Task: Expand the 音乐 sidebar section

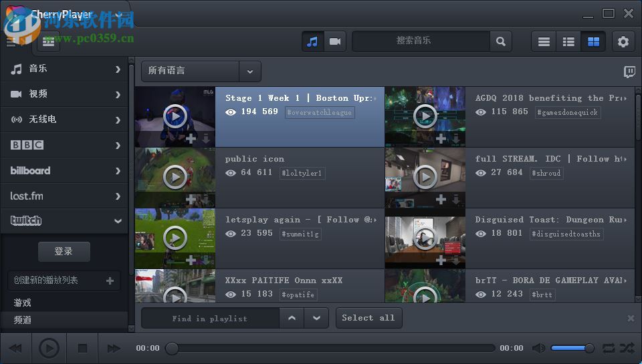Action: [x=64, y=69]
